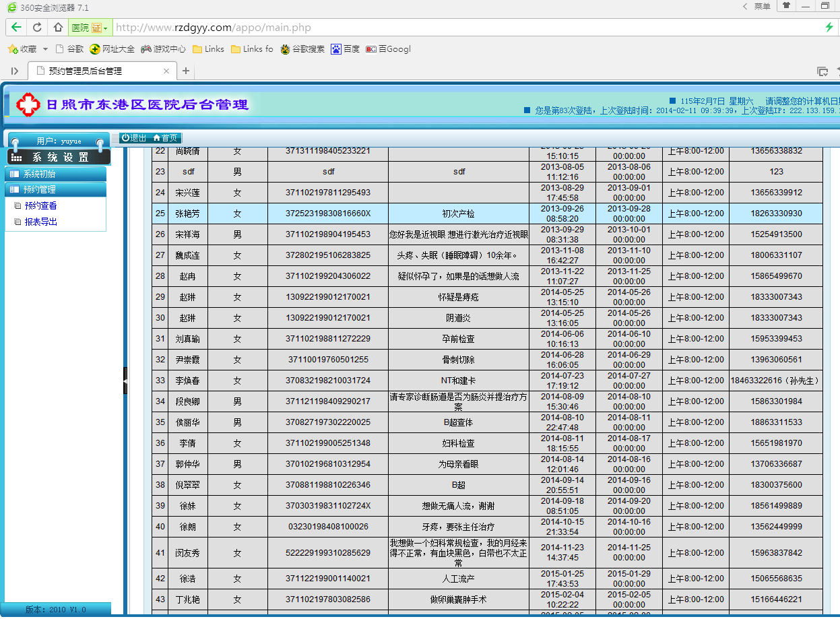Click the 版本：2010 V1.0 footer text
The image size is (840, 619).
click(56, 610)
